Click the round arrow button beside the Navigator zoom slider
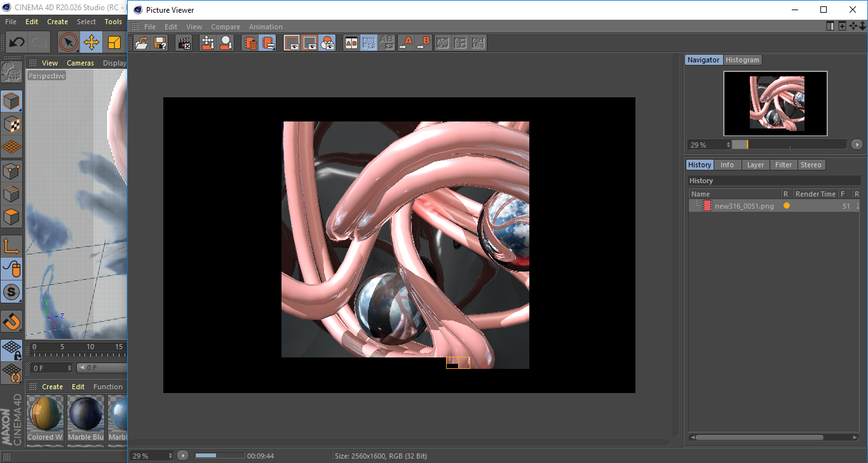The height and width of the screenshot is (463, 868). pos(857,145)
